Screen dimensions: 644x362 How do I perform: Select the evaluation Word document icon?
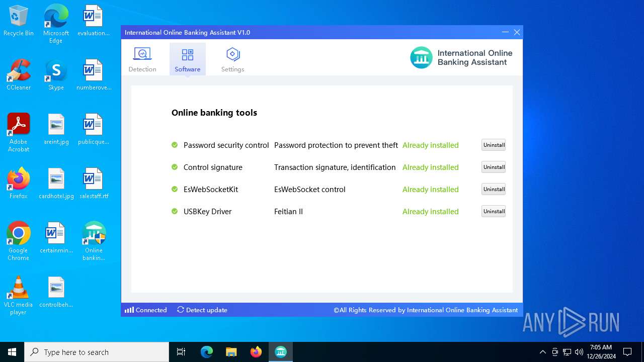[94, 21]
